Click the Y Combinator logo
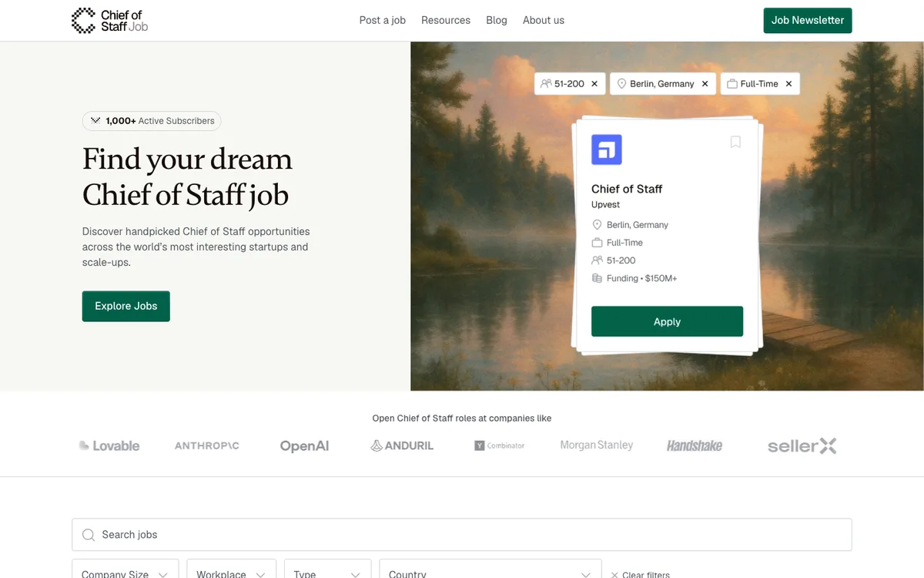 click(x=500, y=445)
